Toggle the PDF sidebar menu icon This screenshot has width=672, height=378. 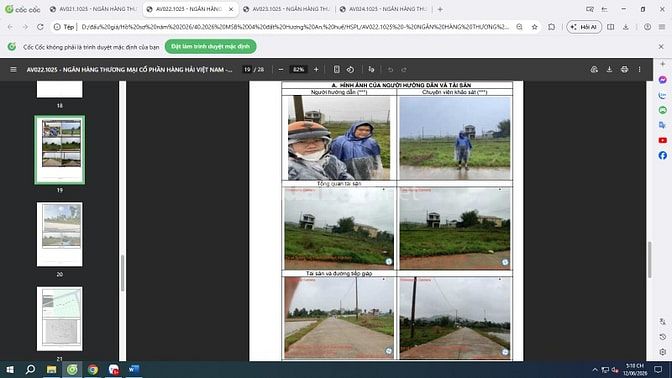pos(13,69)
